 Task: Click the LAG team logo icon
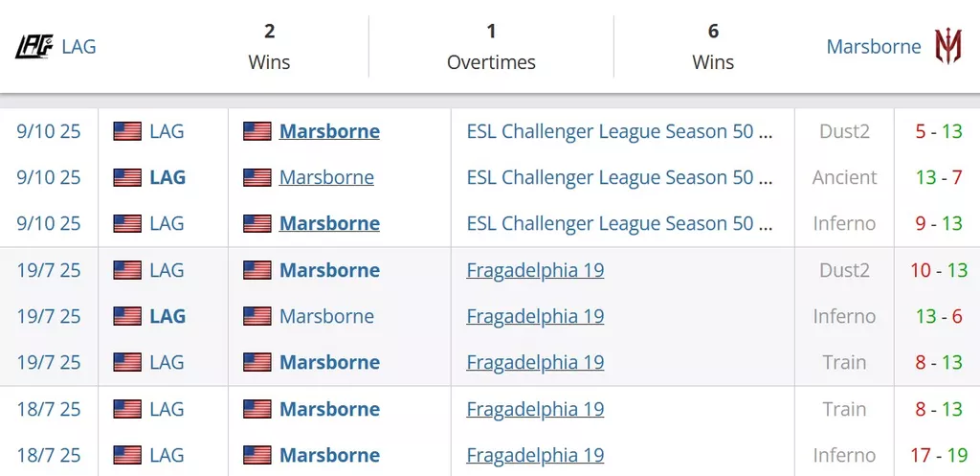[34, 46]
